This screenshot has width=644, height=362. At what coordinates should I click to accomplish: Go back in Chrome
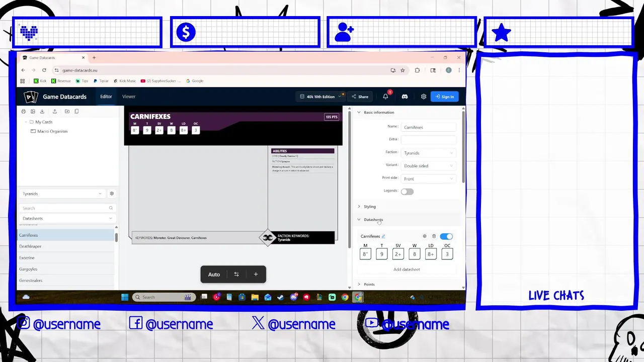tap(23, 70)
